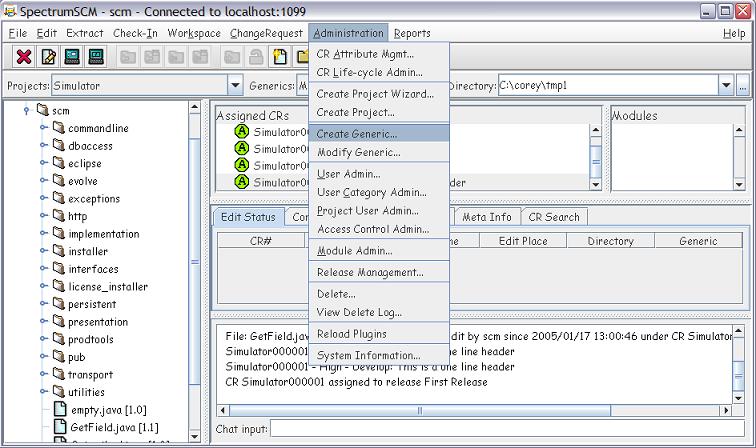Screen dimensions: 756x448
Task: Click the Directory column header in table
Action: pyautogui.click(x=611, y=241)
